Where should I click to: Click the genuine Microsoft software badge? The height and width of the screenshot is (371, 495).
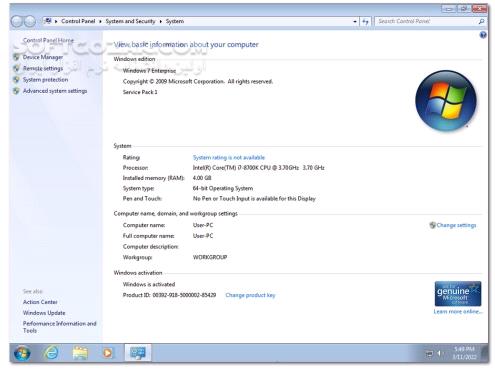point(458,294)
